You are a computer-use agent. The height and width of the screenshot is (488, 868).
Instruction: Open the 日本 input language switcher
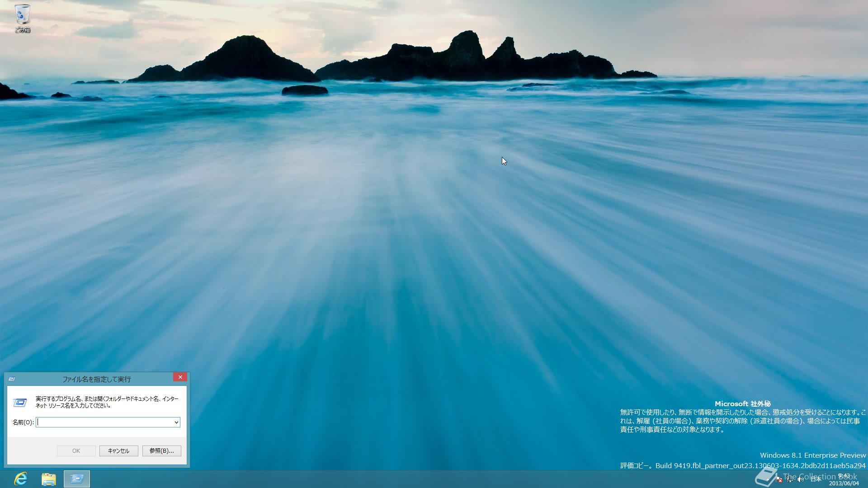point(816,479)
